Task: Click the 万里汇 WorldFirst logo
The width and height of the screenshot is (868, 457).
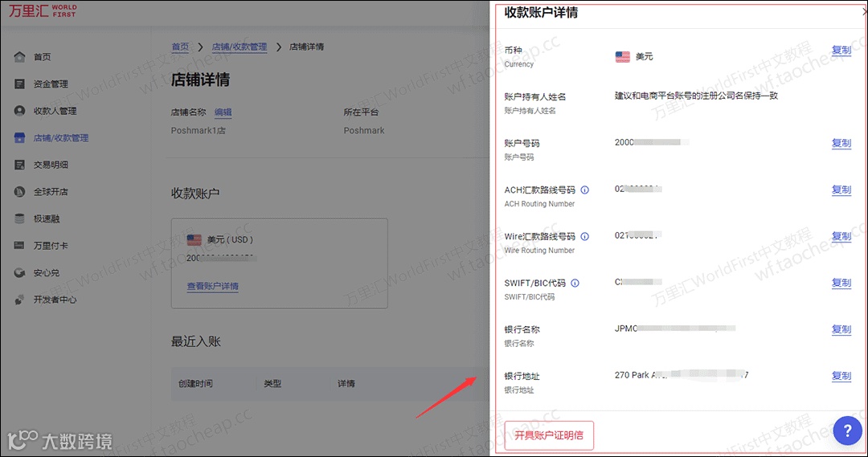Action: [42, 10]
